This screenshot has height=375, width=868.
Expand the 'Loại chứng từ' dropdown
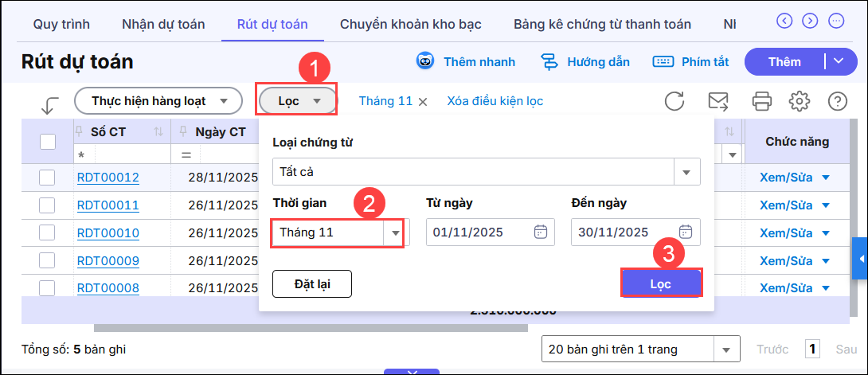click(686, 172)
